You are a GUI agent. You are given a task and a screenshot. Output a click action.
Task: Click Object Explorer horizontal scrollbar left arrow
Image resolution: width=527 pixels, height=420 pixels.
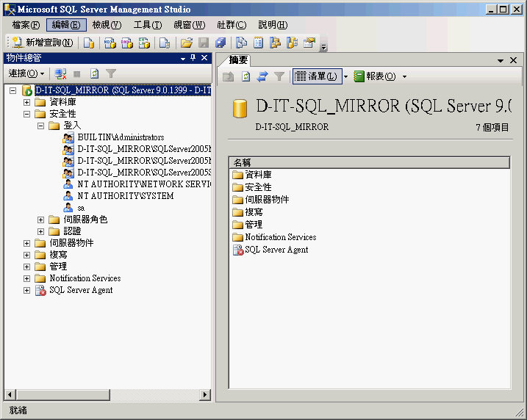(10, 395)
